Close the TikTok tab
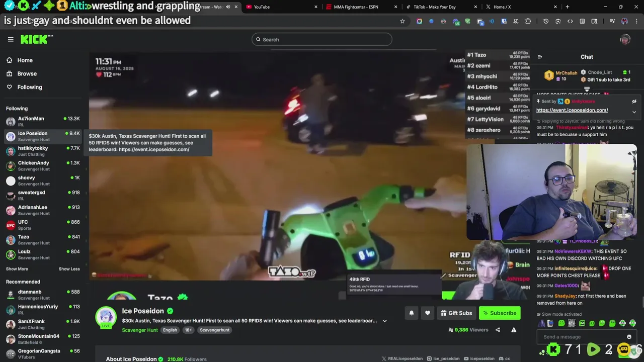The image size is (644, 362). point(475,7)
